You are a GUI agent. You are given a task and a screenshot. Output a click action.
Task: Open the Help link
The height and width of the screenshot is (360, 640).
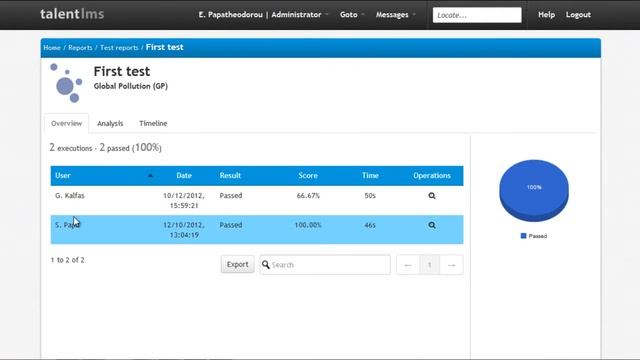[546, 15]
